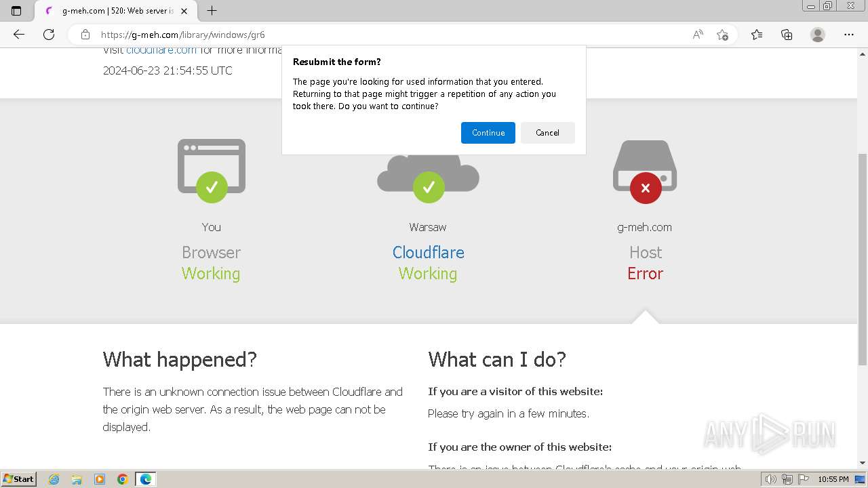Click 'If you are the owner' text
Viewport: 868px width, 488px height.
520,447
